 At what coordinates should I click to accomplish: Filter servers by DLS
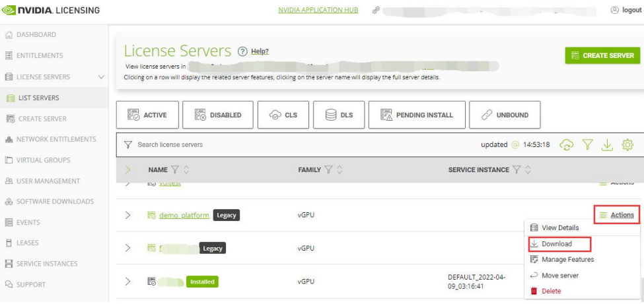pyautogui.click(x=339, y=115)
